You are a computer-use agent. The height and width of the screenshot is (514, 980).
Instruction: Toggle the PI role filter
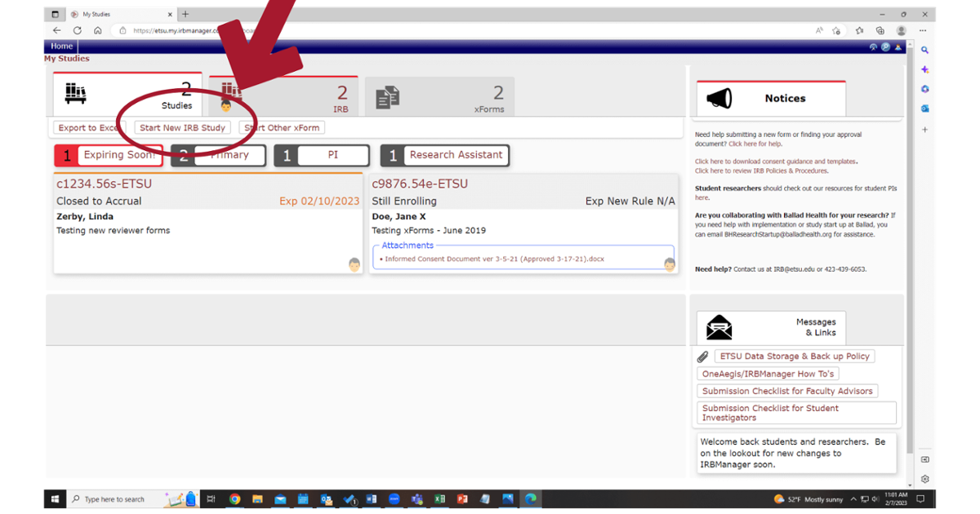(x=321, y=155)
